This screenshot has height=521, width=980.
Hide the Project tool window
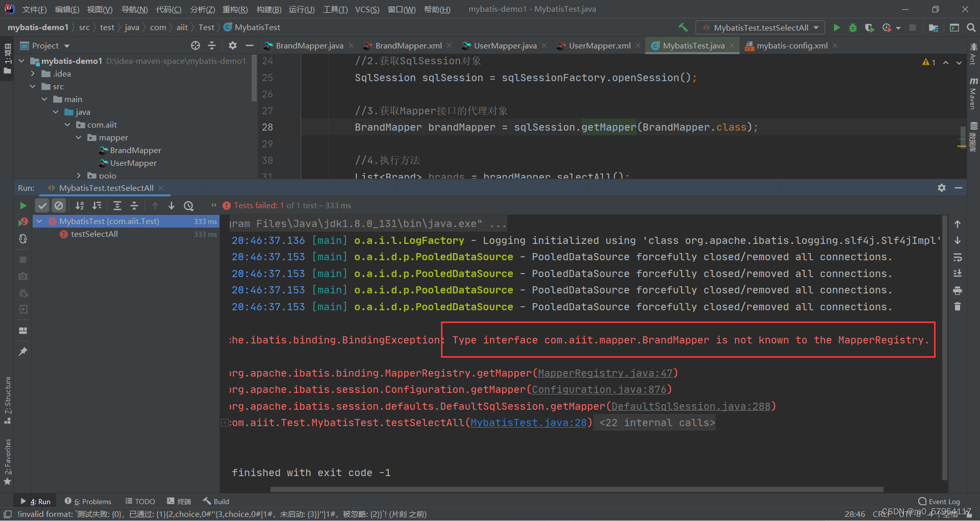click(x=249, y=45)
